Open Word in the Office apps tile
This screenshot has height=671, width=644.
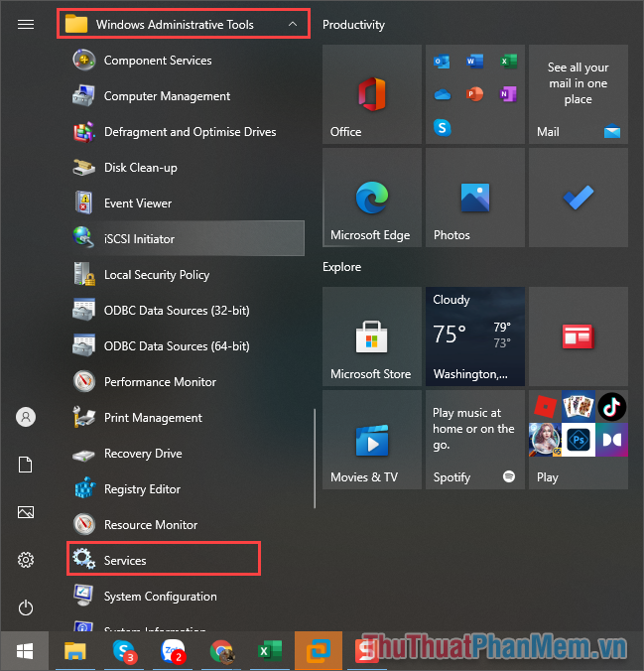coord(475,62)
